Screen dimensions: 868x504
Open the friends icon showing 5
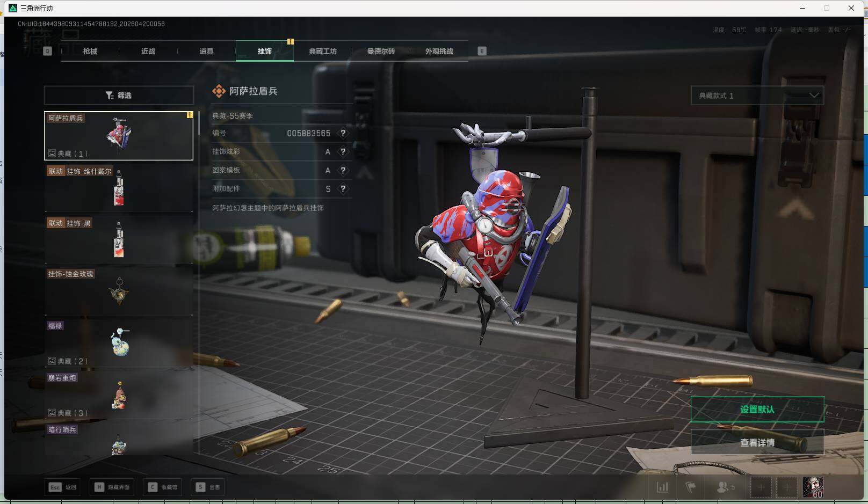725,487
